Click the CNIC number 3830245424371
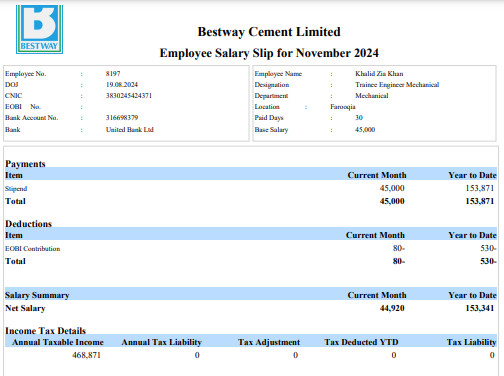Image resolution: width=504 pixels, height=376 pixels. (129, 96)
